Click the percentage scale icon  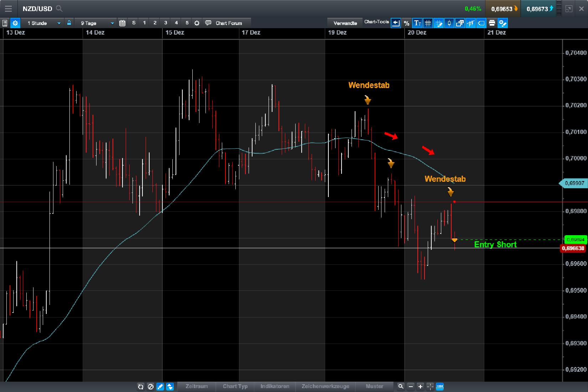click(406, 23)
